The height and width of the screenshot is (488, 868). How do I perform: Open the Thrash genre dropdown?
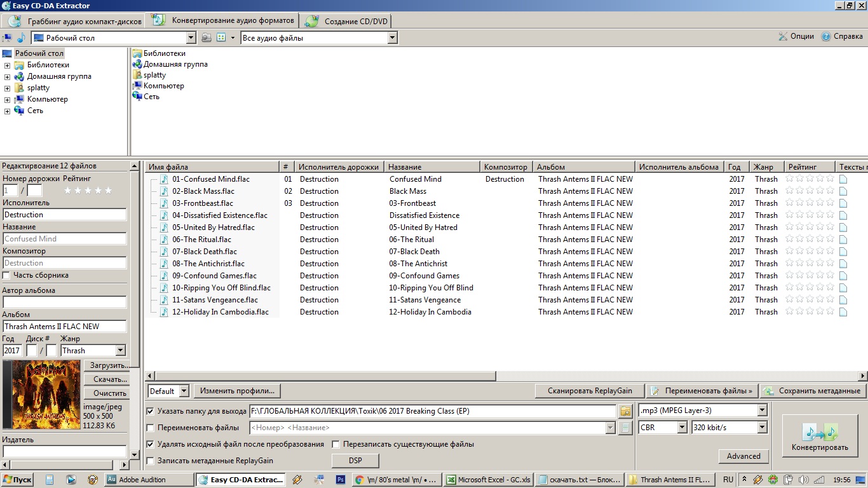point(120,351)
